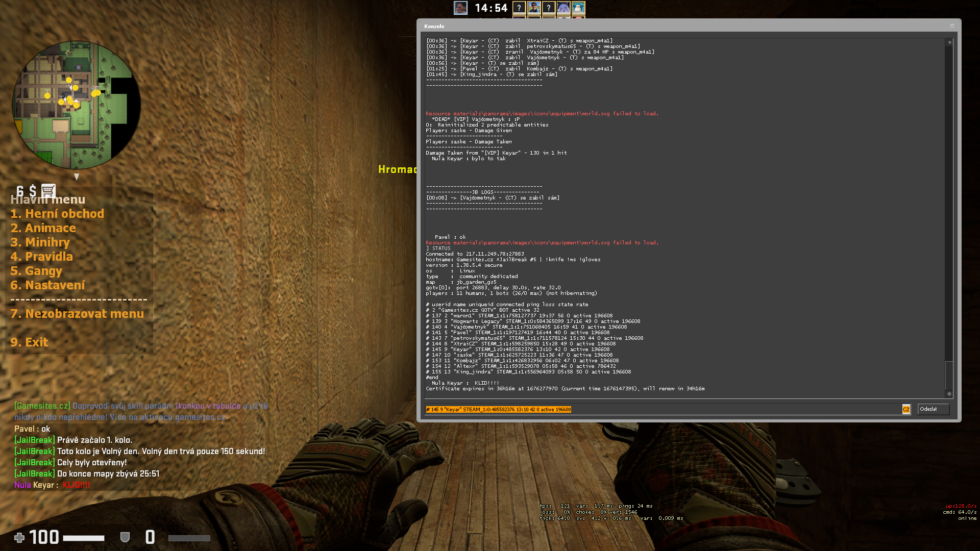This screenshot has height=551, width=980.
Task: Click first red 'Resource materials... failed to load' line
Action: 542,114
